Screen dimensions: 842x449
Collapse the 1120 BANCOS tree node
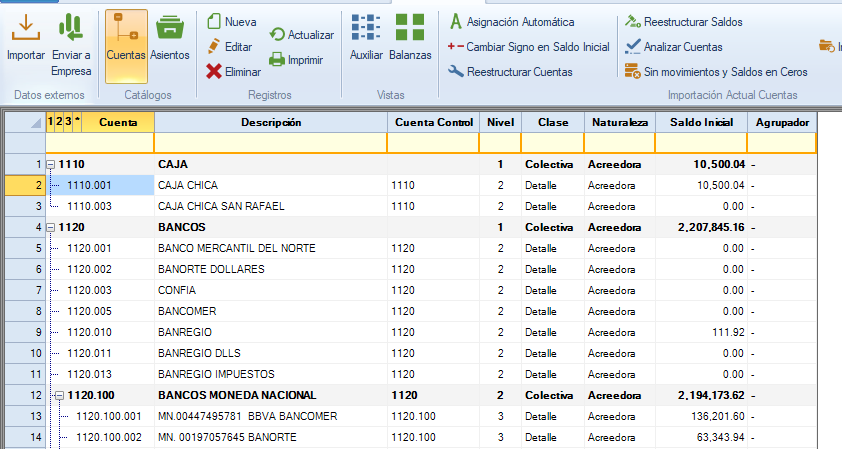tap(51, 227)
